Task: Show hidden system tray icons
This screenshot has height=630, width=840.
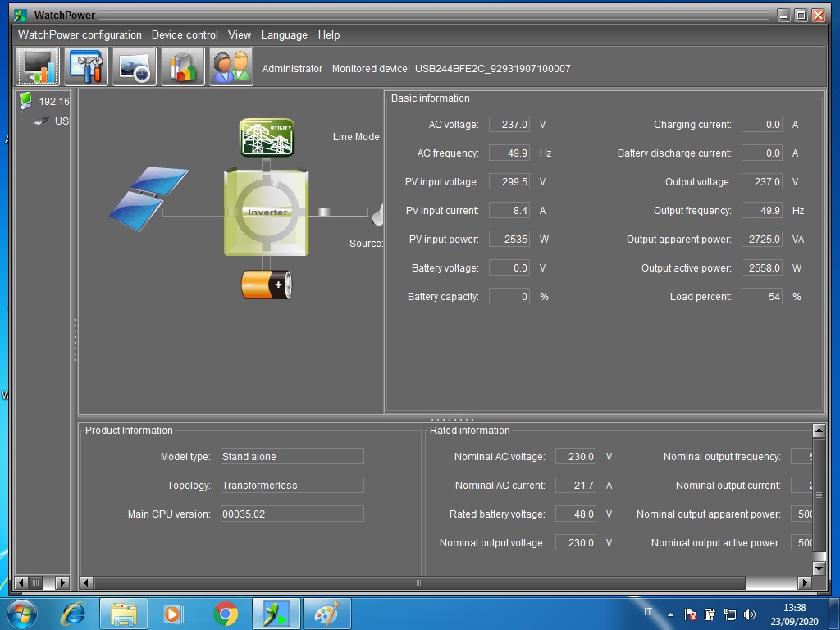Action: coord(670,614)
